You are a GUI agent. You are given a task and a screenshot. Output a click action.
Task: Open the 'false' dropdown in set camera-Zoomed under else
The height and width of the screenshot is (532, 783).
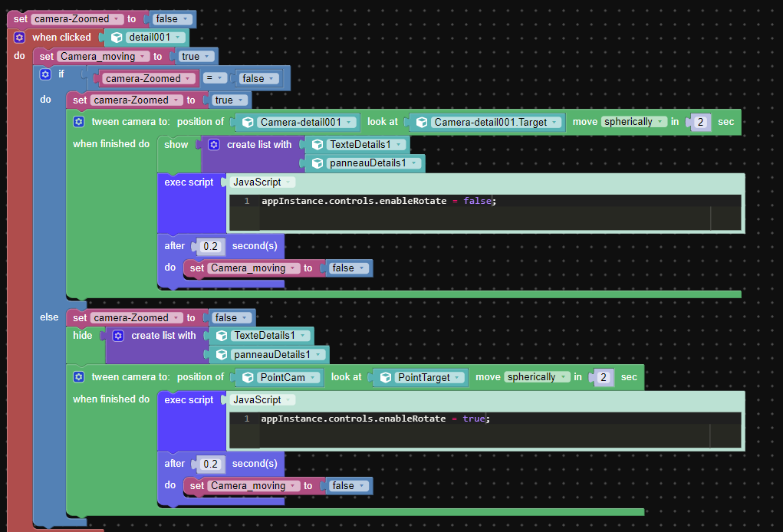pyautogui.click(x=230, y=317)
